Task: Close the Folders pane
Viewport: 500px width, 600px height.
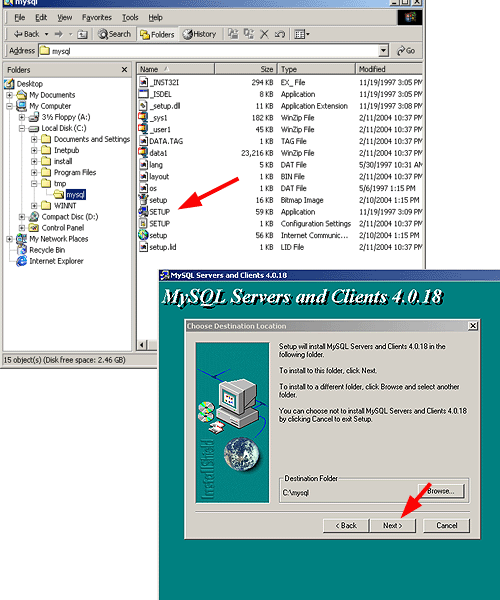Action: (x=124, y=70)
